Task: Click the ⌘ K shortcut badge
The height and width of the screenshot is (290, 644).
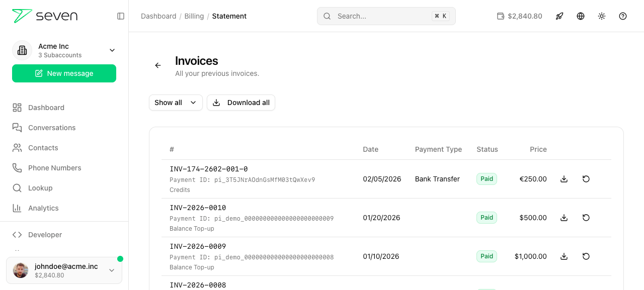Action: pos(441,16)
